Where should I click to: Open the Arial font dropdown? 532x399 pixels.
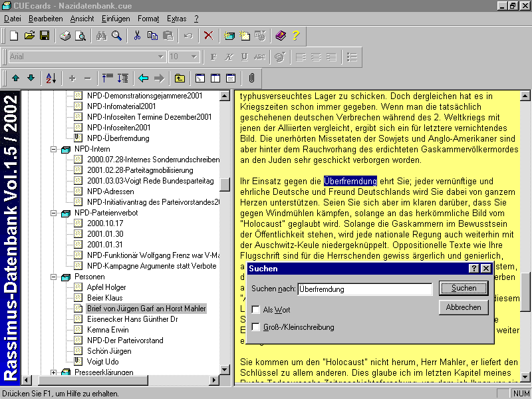pyautogui.click(x=161, y=57)
